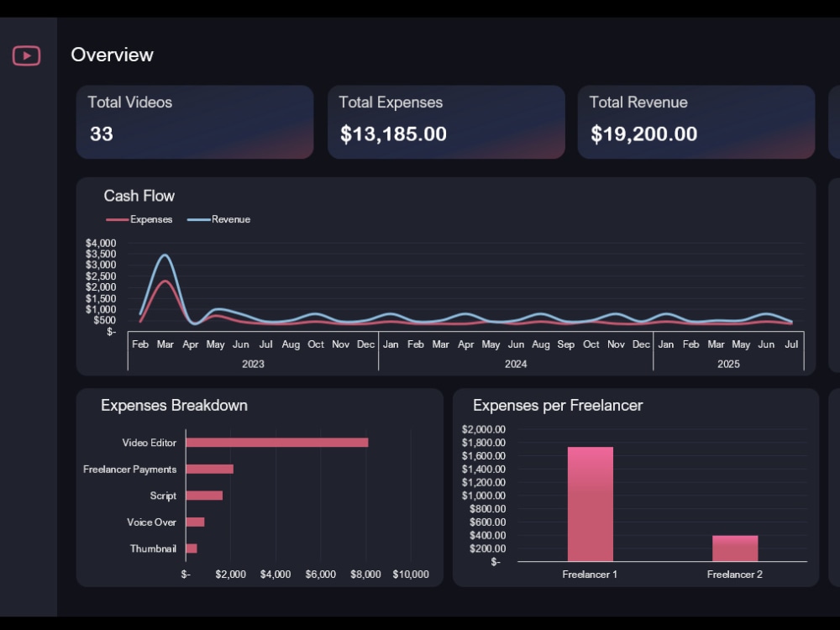
Task: Select the Video Editor expense bar
Action: pyautogui.click(x=277, y=443)
